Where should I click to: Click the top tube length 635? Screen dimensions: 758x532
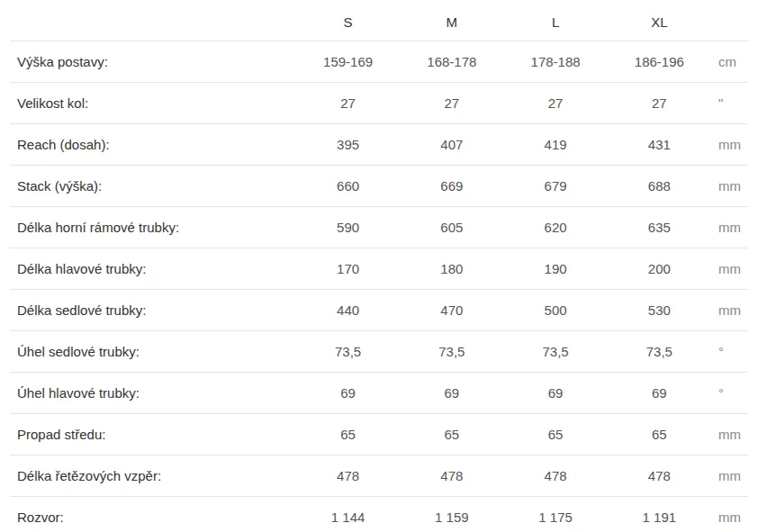659,228
